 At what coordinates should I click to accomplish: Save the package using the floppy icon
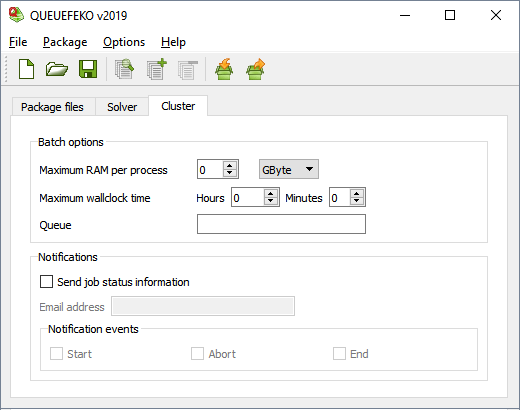coord(88,69)
